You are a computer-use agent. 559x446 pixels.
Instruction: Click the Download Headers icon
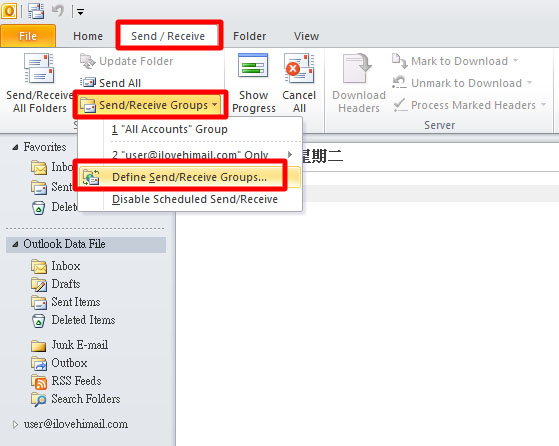(358, 68)
